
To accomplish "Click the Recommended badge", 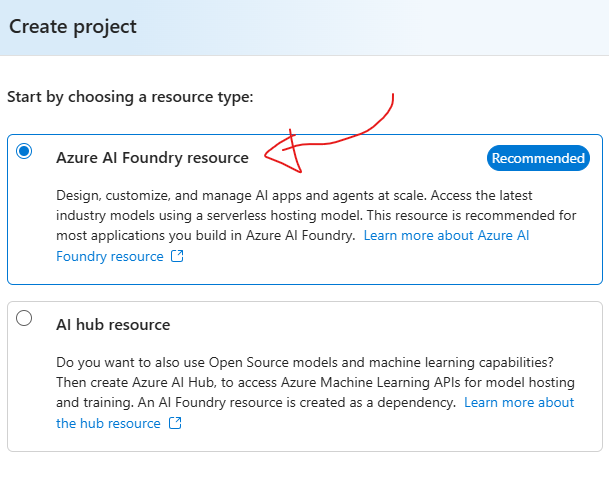I will coord(538,158).
